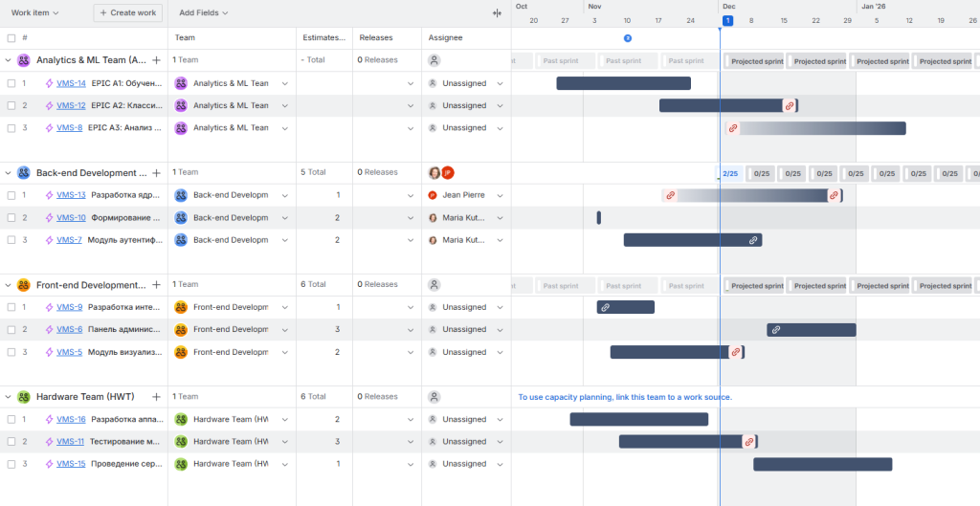Click the link icon on VMS-9 bar
Screen dimensions: 980x506
[605, 307]
